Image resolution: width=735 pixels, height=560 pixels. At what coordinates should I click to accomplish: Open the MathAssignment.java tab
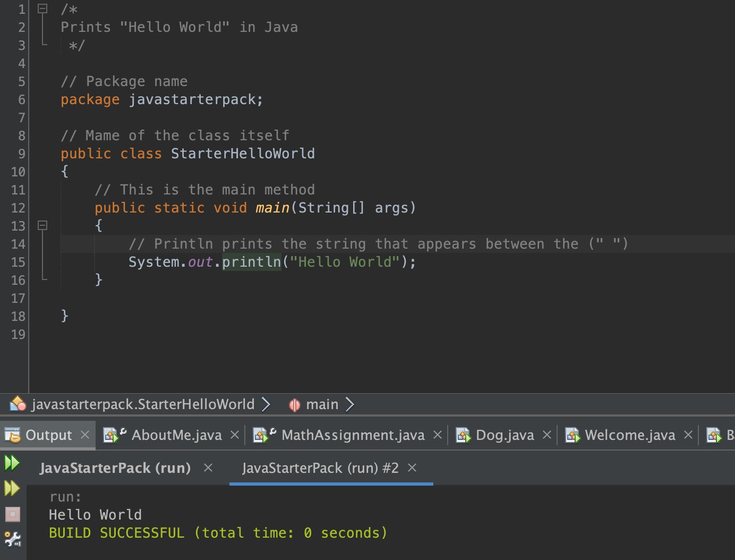pos(353,435)
